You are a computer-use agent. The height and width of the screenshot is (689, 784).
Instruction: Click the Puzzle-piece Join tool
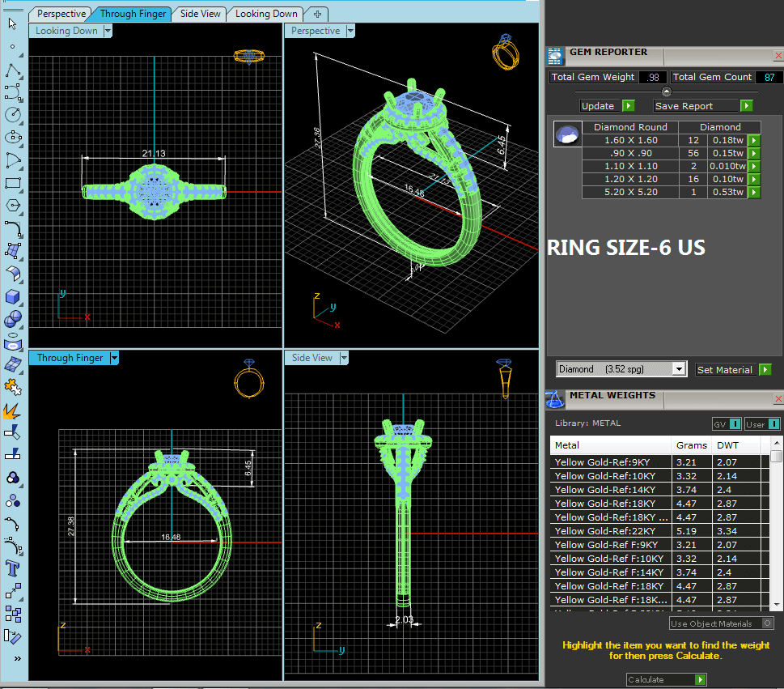[x=12, y=385]
